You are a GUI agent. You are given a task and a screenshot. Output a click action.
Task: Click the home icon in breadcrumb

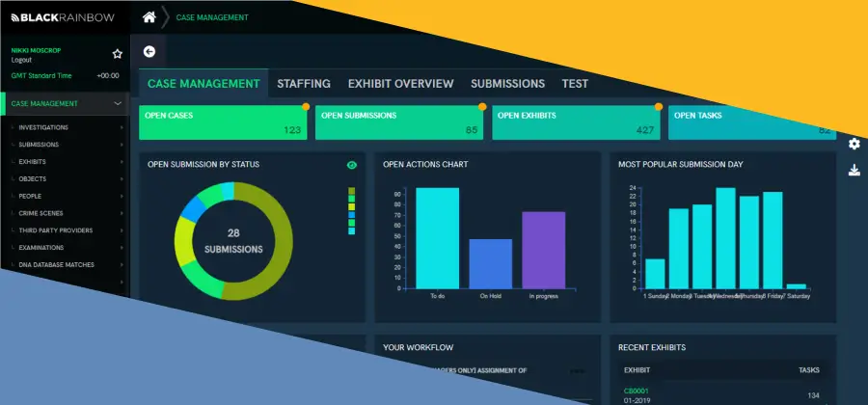(x=149, y=16)
